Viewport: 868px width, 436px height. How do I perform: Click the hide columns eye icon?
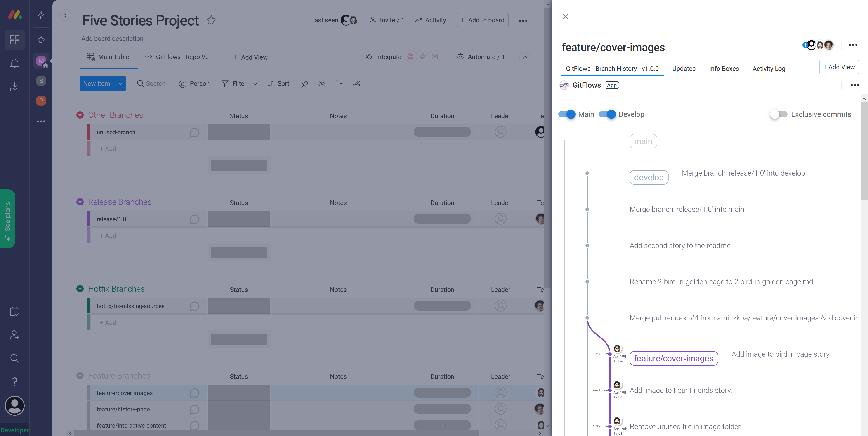(322, 84)
